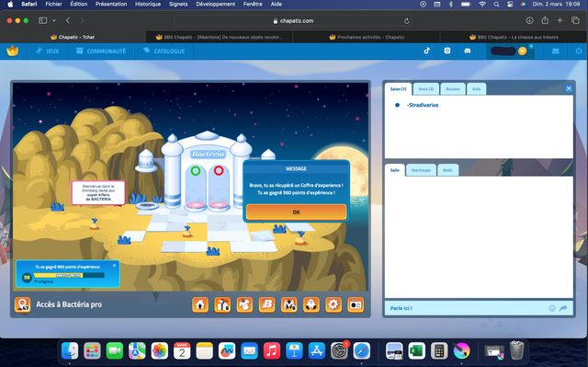This screenshot has height=367, width=588.
Task: Click OK in the Message dialog
Action: coord(296,212)
